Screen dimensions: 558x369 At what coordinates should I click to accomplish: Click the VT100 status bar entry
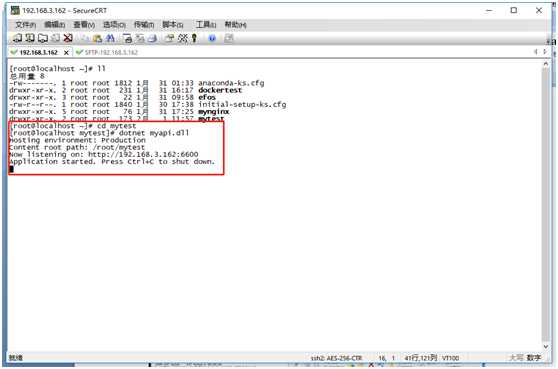coord(451,358)
